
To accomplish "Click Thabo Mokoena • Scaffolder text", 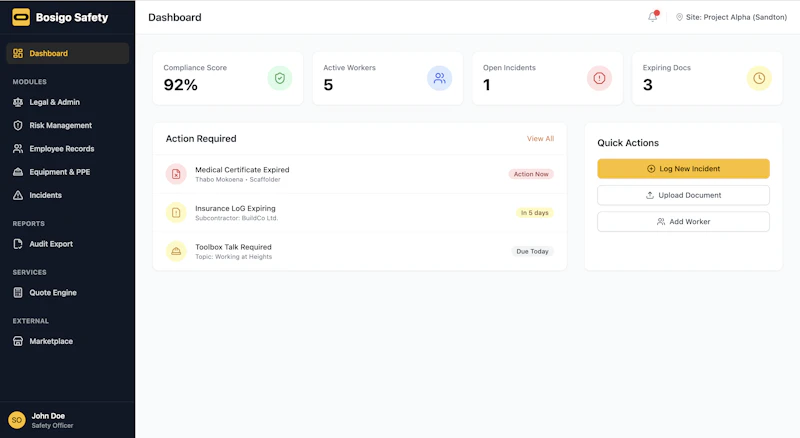I will point(238,180).
